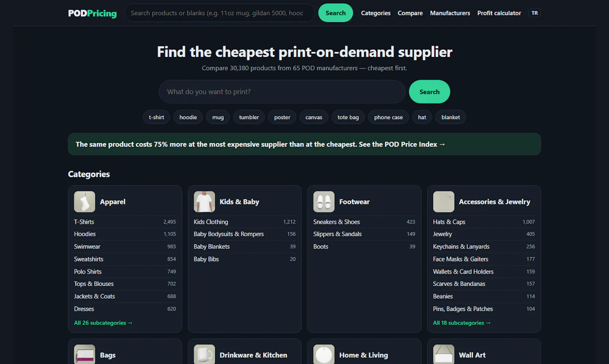This screenshot has width=609, height=364.
Task: Open the Kids Clothing subcategory
Action: point(245,222)
